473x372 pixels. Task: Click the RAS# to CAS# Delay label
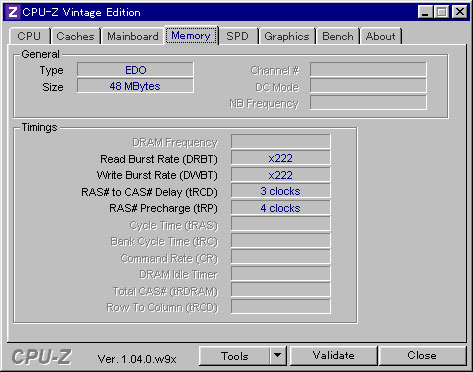pos(149,192)
